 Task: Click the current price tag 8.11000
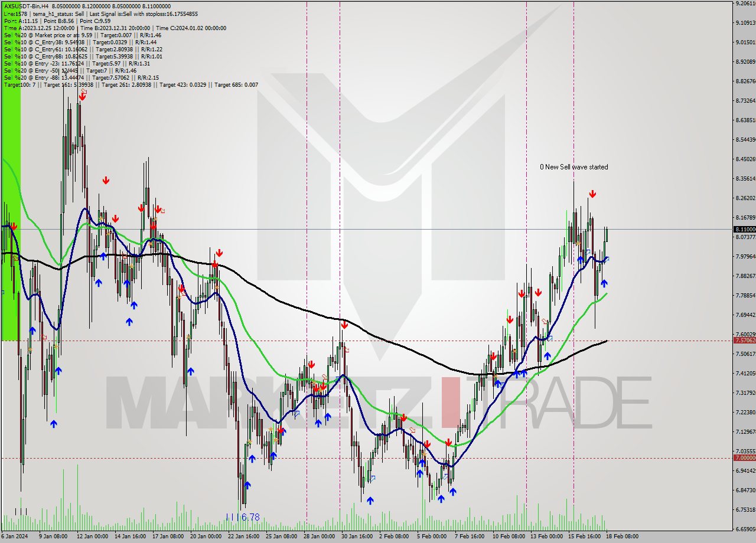[745, 229]
